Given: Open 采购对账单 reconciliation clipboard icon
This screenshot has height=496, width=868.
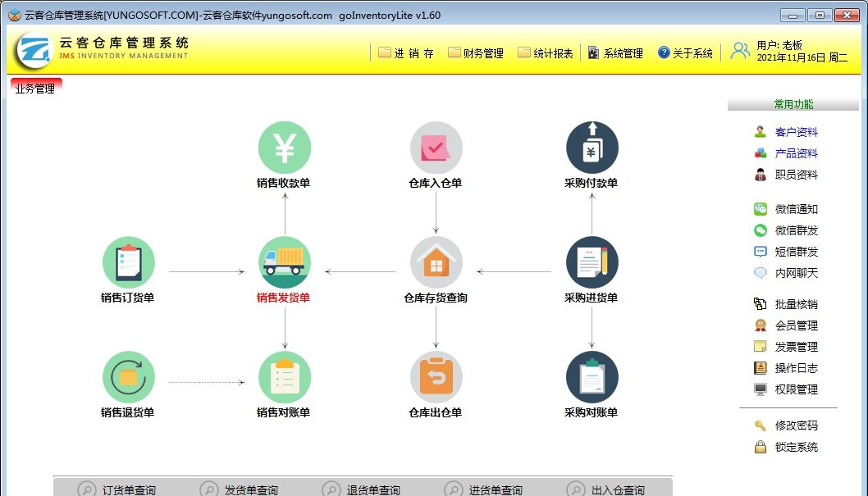Looking at the screenshot, I should click(592, 377).
